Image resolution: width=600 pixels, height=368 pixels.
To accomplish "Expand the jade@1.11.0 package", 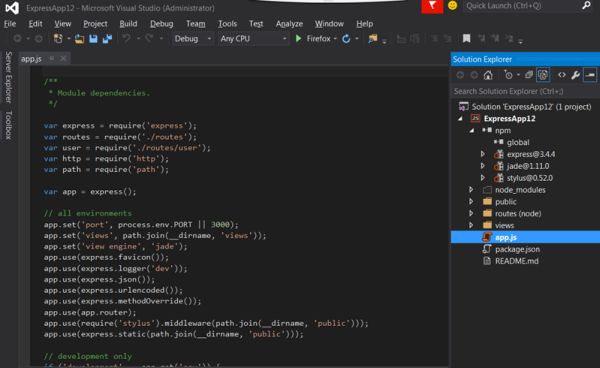I will tap(483, 166).
